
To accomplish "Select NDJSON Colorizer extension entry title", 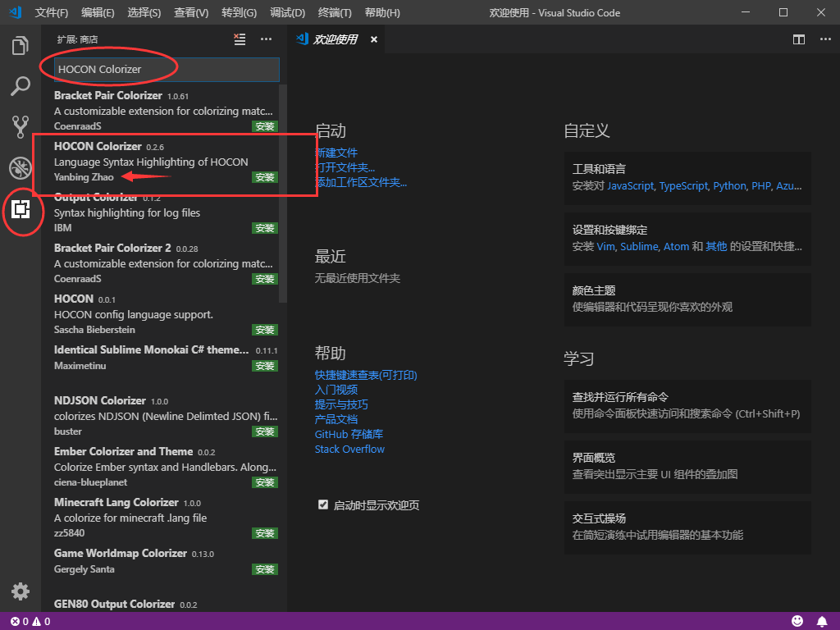I will [x=99, y=400].
